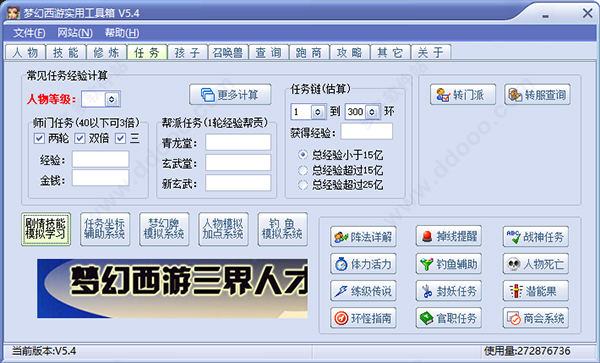Click 更多计算 more calculations button
This screenshot has height=363, width=600.
[230, 94]
